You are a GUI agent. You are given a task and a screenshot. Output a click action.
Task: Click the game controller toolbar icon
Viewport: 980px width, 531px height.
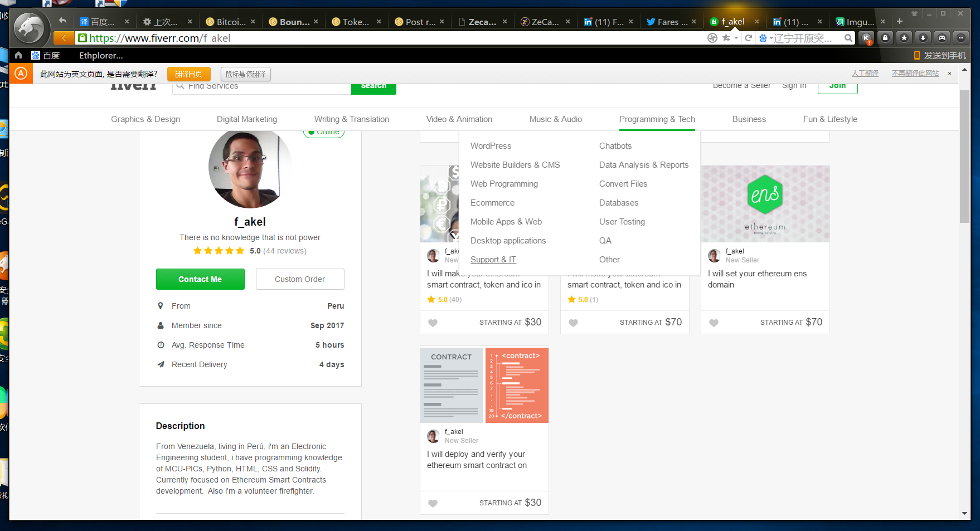942,38
